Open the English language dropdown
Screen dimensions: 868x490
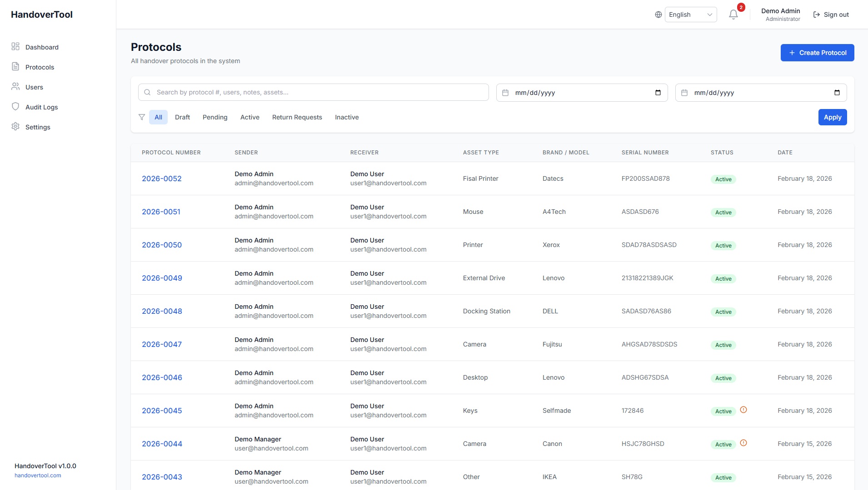[x=691, y=15]
